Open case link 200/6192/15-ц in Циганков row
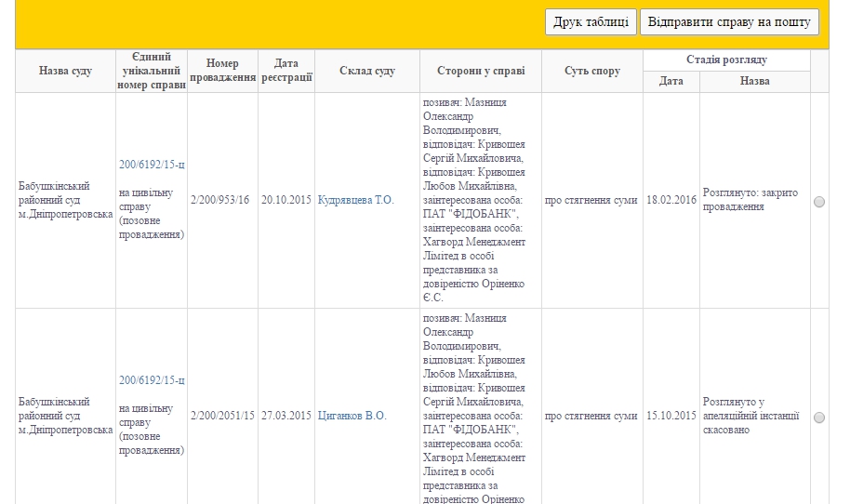Viewport: 850px width, 504px height. [153, 380]
